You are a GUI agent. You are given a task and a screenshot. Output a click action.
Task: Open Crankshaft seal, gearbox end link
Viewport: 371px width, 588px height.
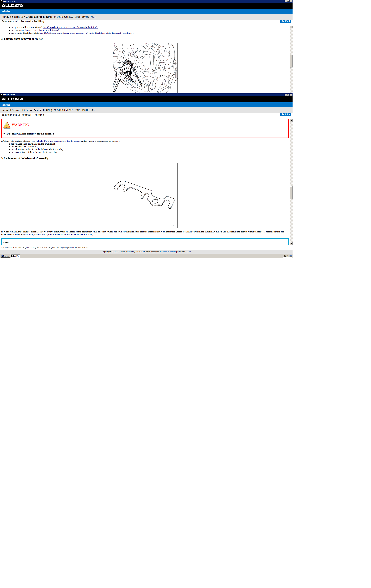click(x=70, y=27)
